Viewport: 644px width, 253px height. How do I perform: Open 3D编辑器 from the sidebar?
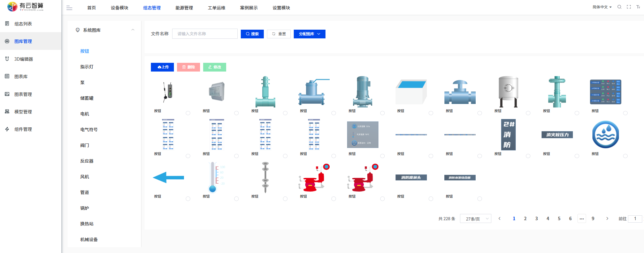23,59
